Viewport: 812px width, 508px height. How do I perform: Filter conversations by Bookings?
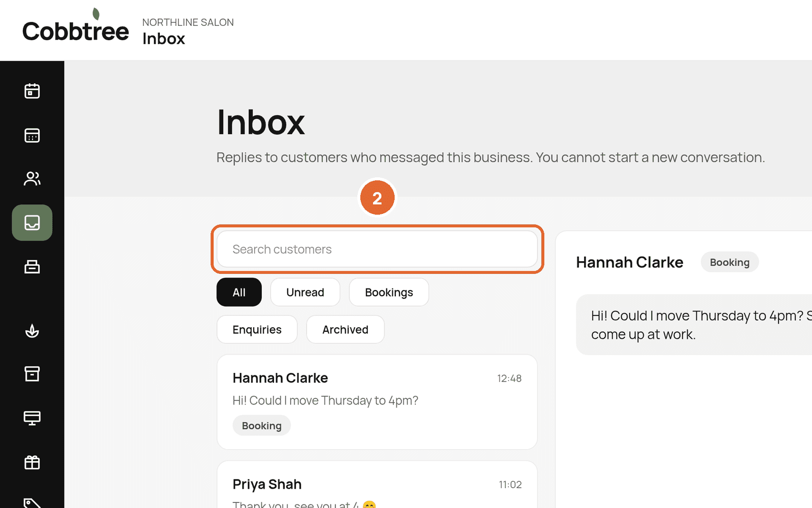tap(389, 292)
